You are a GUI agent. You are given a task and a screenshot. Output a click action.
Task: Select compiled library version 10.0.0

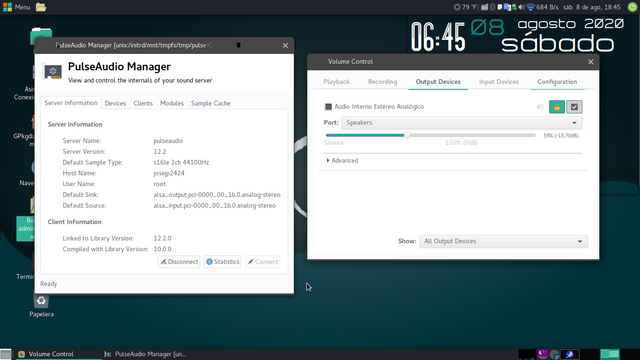pyautogui.click(x=162, y=249)
